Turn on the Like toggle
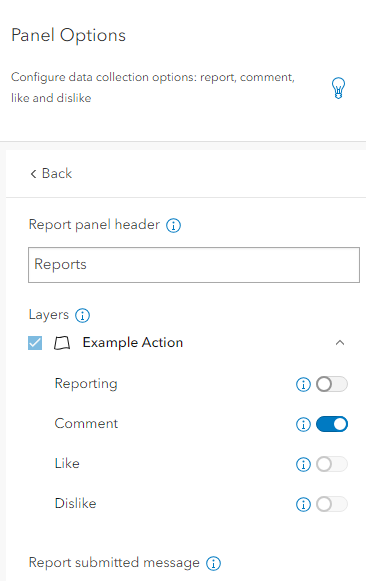Image resolution: width=366 pixels, height=581 pixels. pos(332,464)
